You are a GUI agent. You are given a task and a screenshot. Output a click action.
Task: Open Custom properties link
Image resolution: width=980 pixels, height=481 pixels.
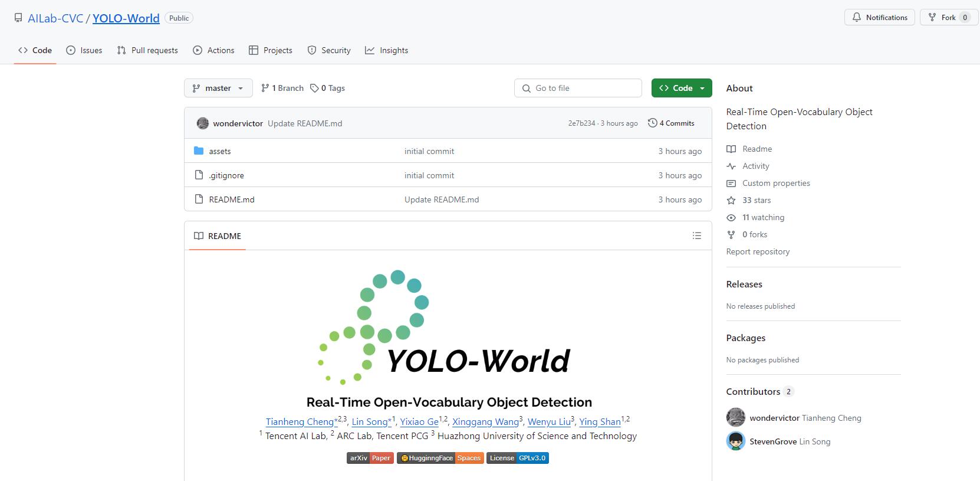tap(768, 183)
